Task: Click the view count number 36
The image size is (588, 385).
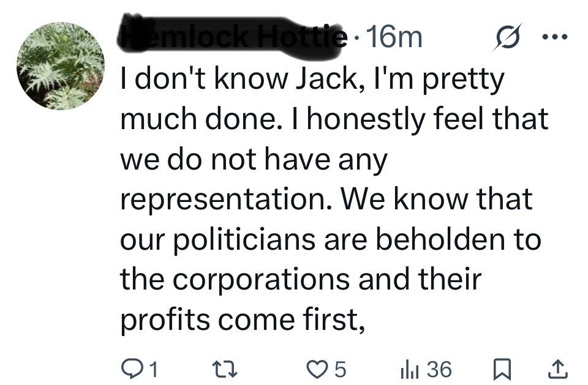Action: [440, 369]
